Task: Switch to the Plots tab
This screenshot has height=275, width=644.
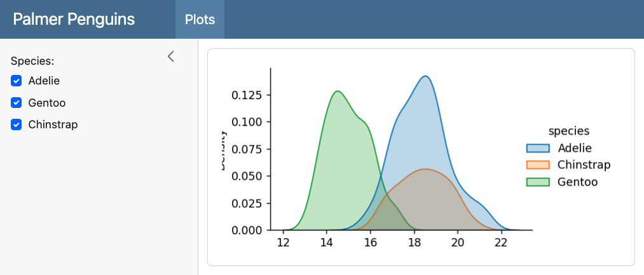Action: [200, 19]
